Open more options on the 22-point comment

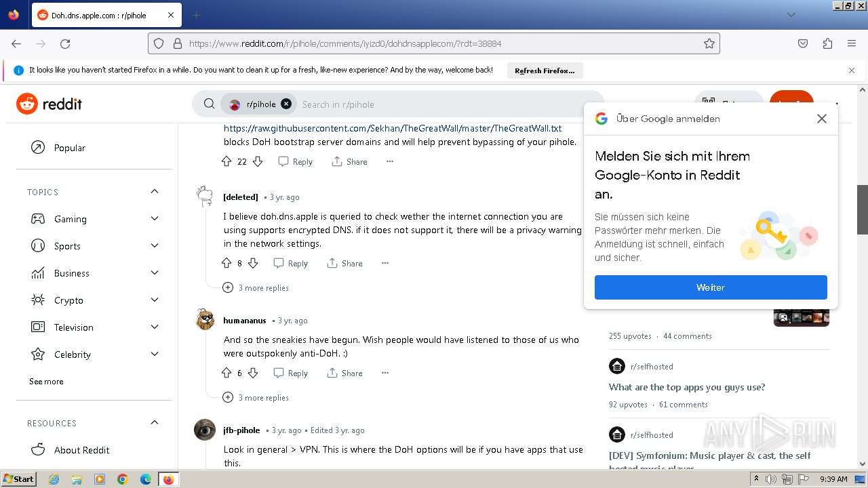point(390,161)
